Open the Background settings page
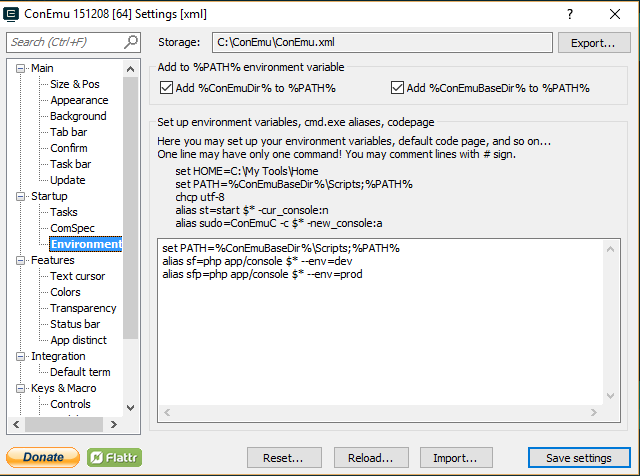This screenshot has height=476, width=640. point(78,116)
